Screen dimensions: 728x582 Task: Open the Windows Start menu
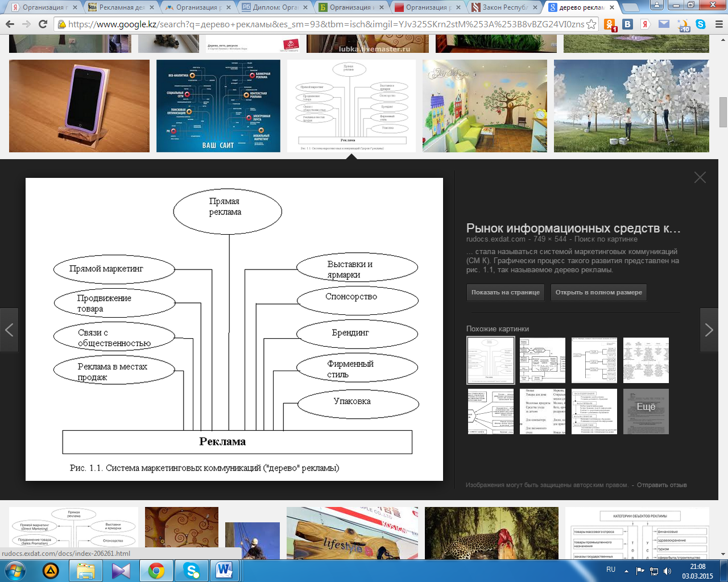coord(15,570)
